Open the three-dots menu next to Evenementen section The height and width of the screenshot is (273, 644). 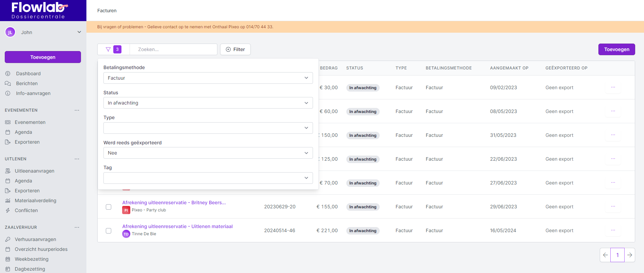(x=77, y=110)
